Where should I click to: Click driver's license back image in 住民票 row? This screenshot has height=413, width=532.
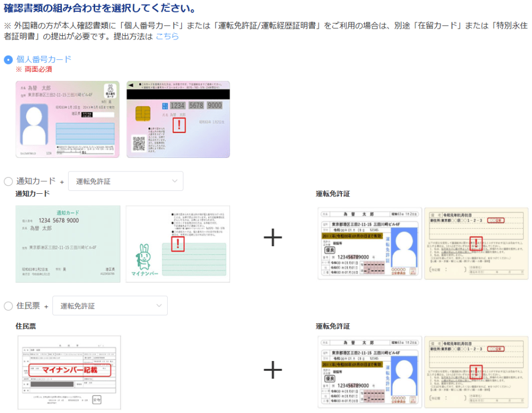pyautogui.click(x=476, y=372)
